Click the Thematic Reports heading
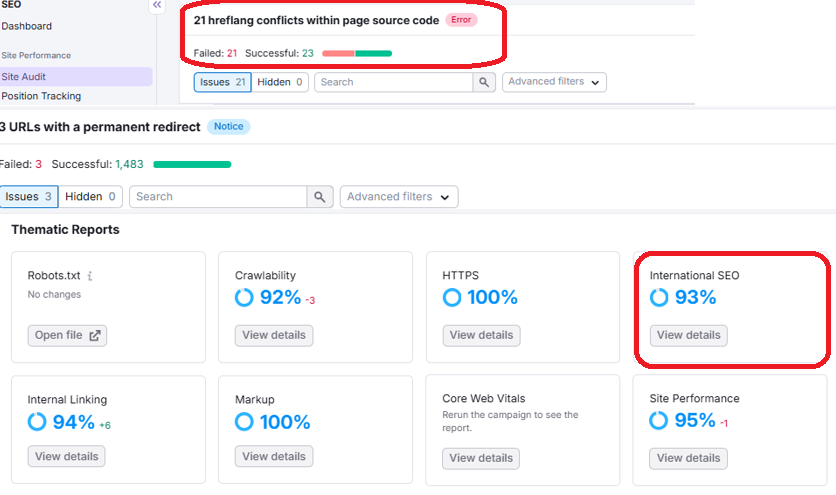The image size is (836, 495). [x=65, y=229]
